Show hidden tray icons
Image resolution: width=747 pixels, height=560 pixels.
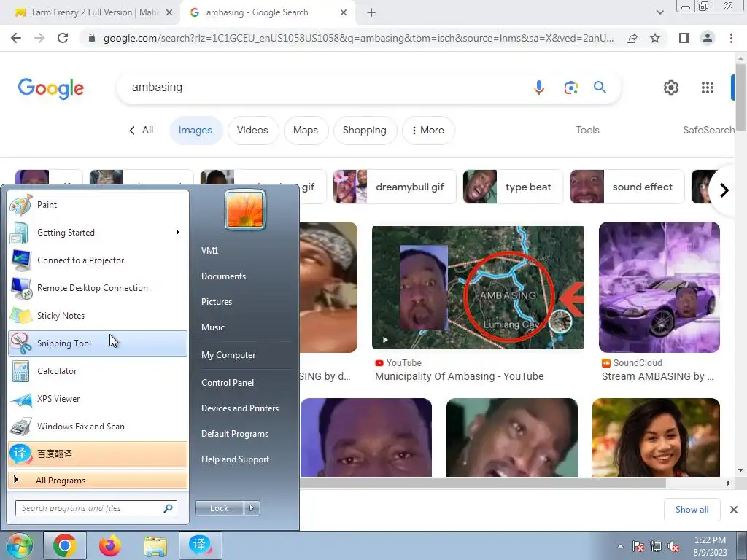(x=620, y=547)
